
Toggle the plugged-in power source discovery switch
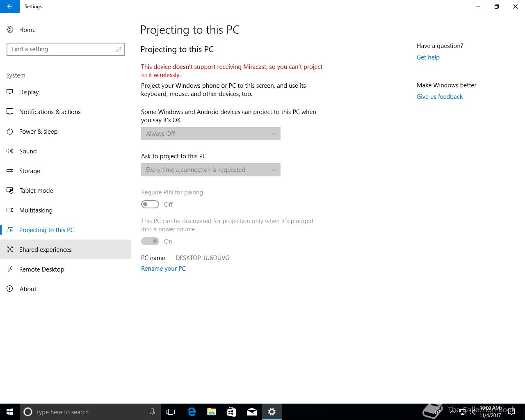(150, 241)
